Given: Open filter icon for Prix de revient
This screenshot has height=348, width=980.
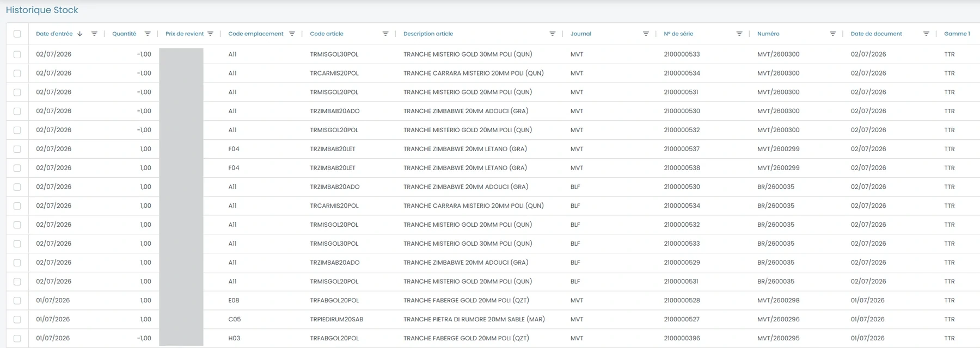Looking at the screenshot, I should pyautogui.click(x=211, y=34).
